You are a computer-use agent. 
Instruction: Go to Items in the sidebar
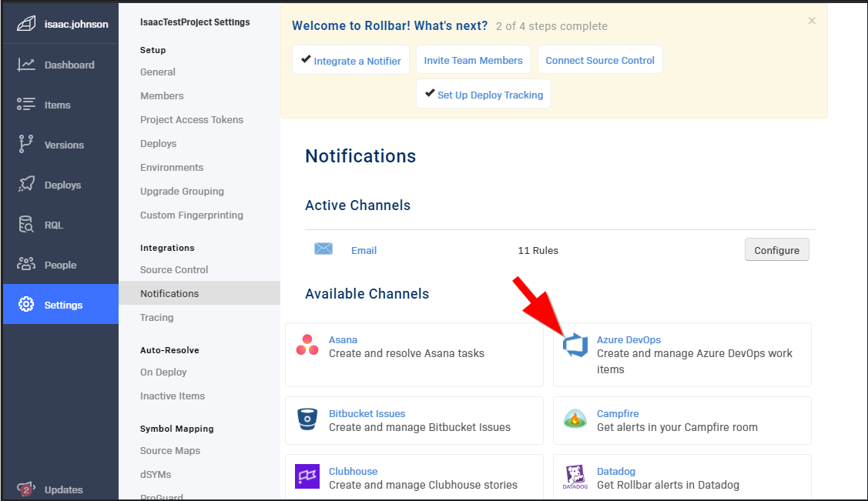tap(58, 105)
